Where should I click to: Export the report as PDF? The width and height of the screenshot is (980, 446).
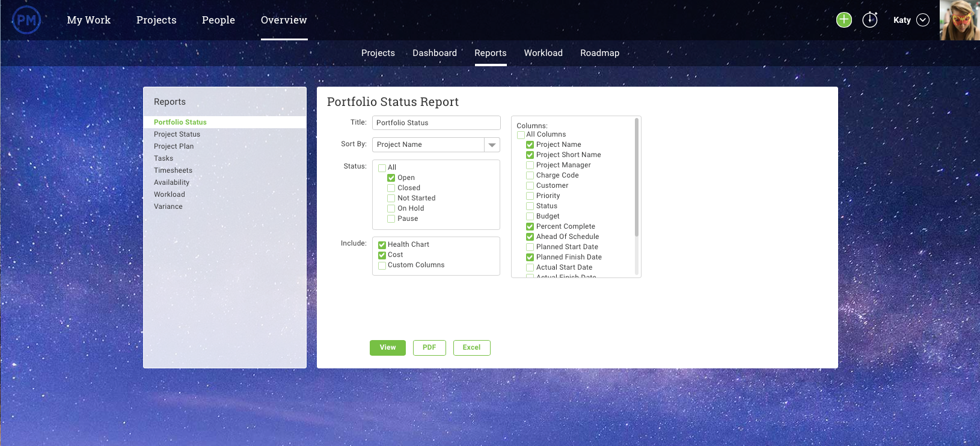429,348
